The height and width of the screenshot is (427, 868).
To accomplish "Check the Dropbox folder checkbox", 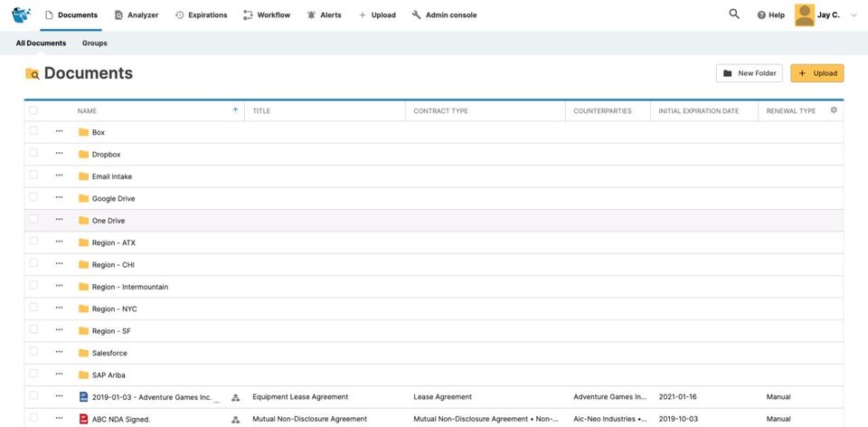I will [33, 154].
